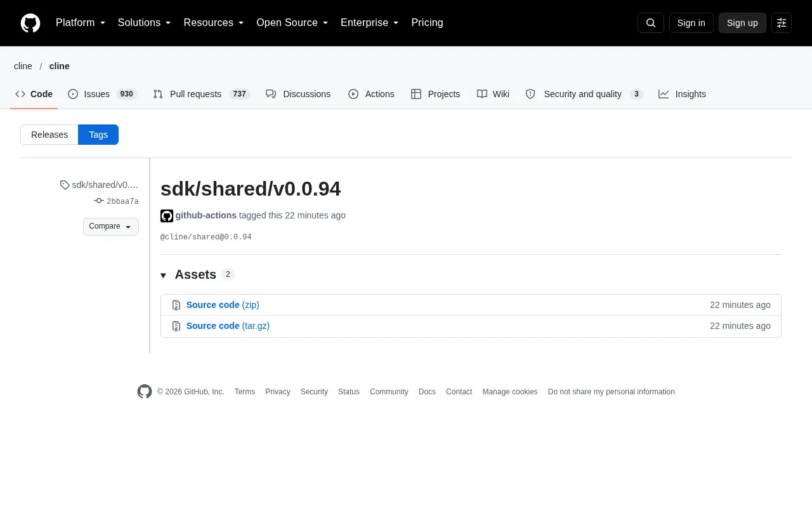
Task: Download Source code (tar.gz)
Action: [228, 326]
